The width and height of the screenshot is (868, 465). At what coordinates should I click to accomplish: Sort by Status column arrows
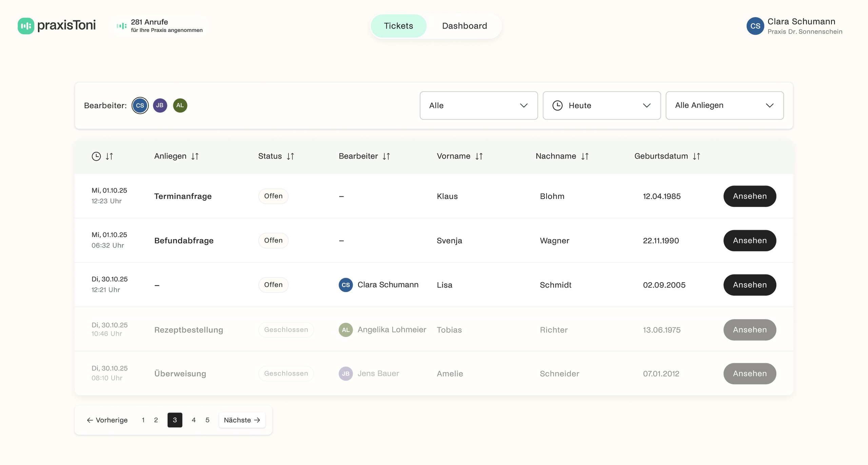(291, 156)
